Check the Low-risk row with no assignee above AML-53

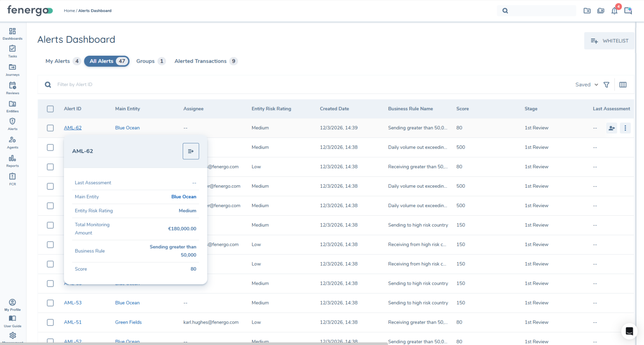[50, 264]
